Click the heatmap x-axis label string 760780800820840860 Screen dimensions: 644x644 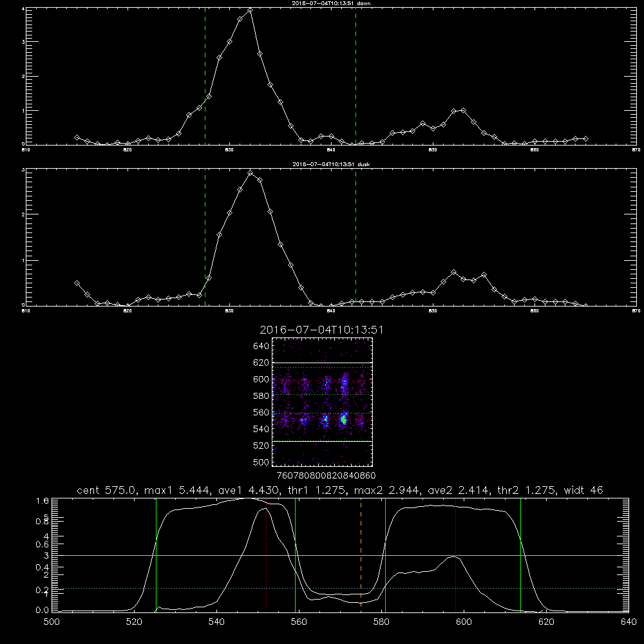pos(326,475)
